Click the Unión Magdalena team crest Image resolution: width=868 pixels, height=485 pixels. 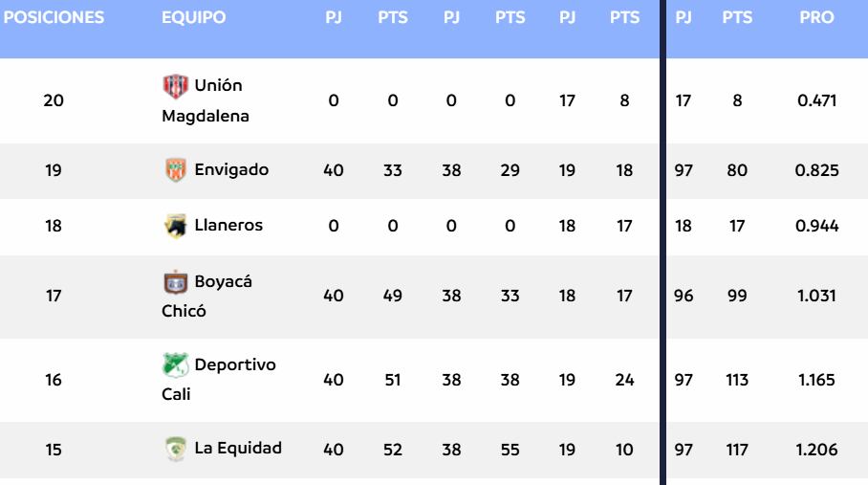click(176, 85)
